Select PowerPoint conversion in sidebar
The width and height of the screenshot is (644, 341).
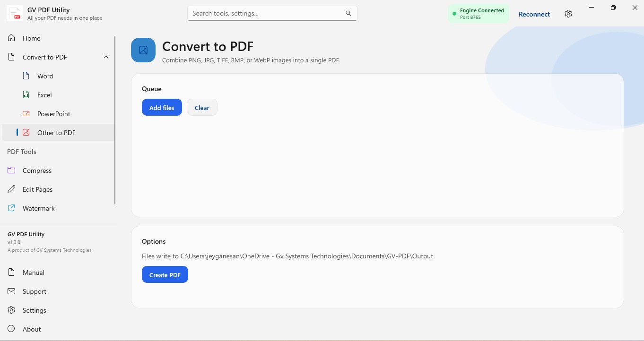pos(59,113)
